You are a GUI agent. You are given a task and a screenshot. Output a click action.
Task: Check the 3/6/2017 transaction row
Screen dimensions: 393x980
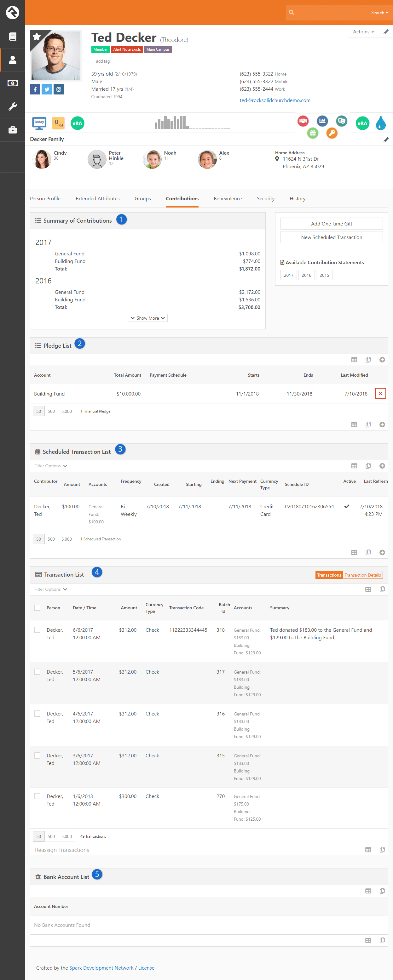37,755
